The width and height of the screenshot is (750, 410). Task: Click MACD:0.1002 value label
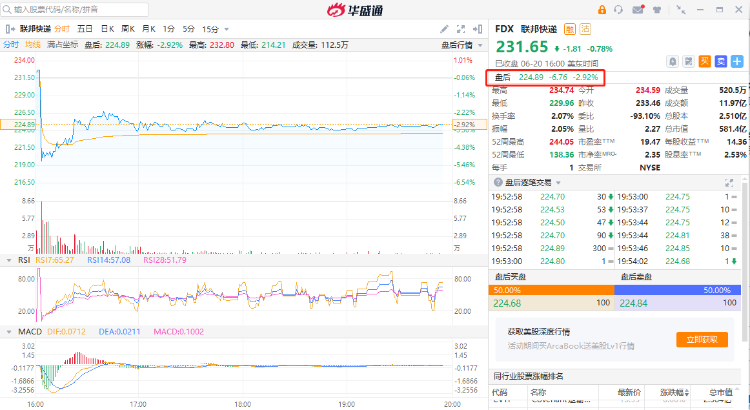click(x=178, y=332)
